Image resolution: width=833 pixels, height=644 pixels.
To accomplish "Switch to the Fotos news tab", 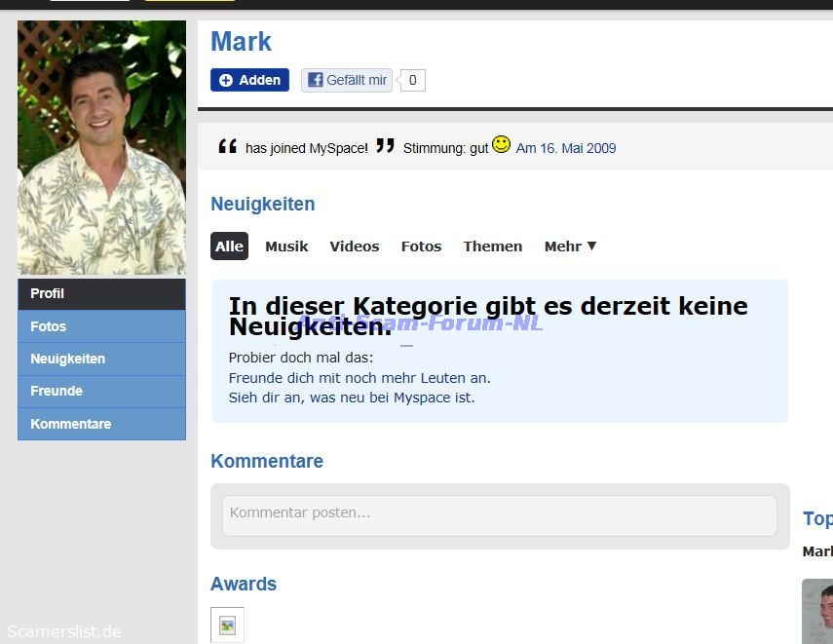I will click(x=421, y=246).
